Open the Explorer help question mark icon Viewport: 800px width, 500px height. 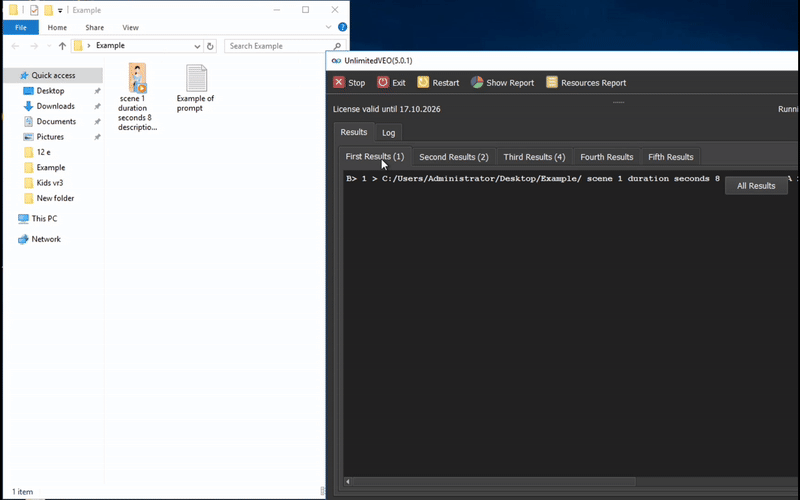pyautogui.click(x=342, y=28)
